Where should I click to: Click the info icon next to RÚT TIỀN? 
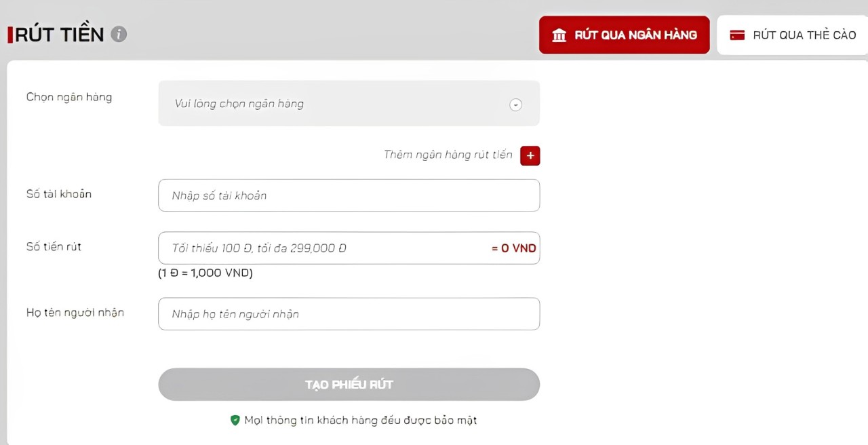point(119,33)
